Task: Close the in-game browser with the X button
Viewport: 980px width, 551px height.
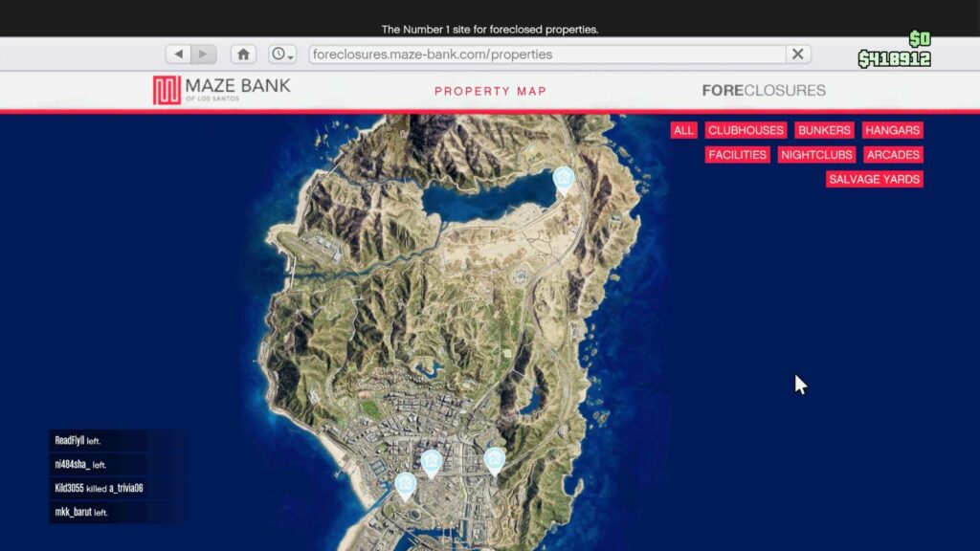Action: click(798, 55)
